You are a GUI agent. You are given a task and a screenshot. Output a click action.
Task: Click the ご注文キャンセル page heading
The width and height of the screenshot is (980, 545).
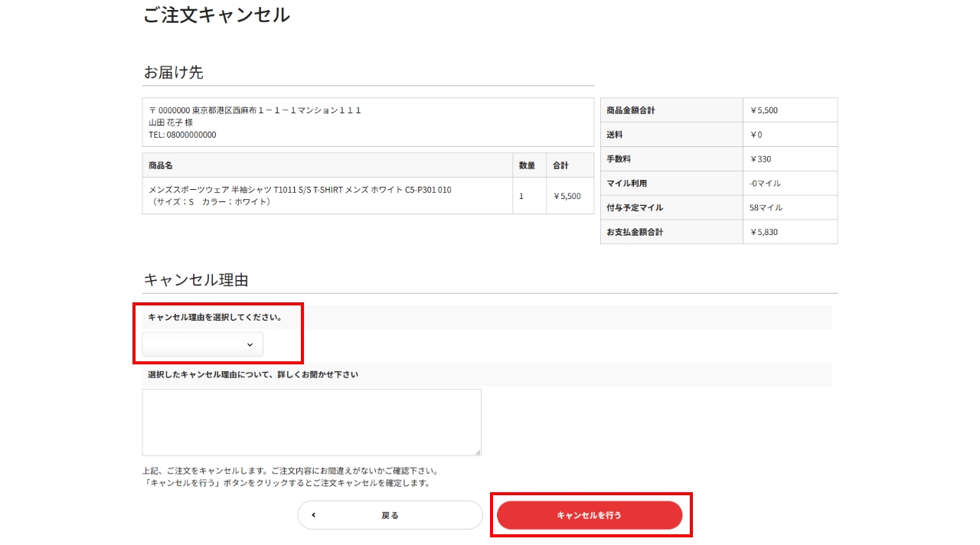click(x=217, y=15)
